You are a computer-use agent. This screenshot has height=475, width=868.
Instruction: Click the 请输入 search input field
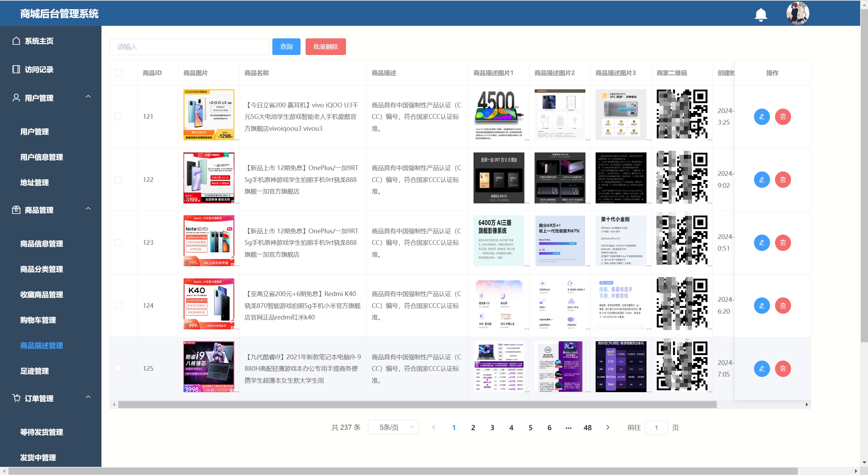tap(189, 47)
